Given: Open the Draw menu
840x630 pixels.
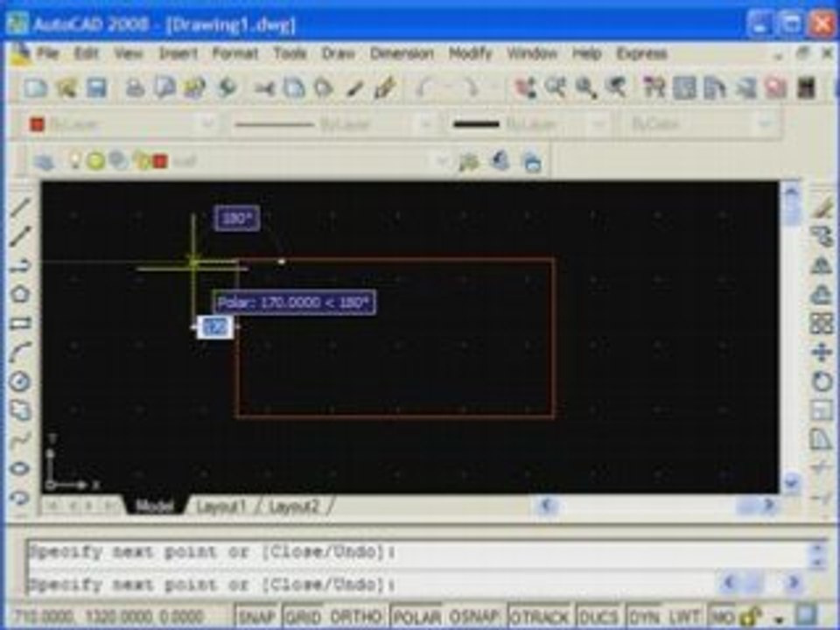Looking at the screenshot, I should tap(338, 53).
